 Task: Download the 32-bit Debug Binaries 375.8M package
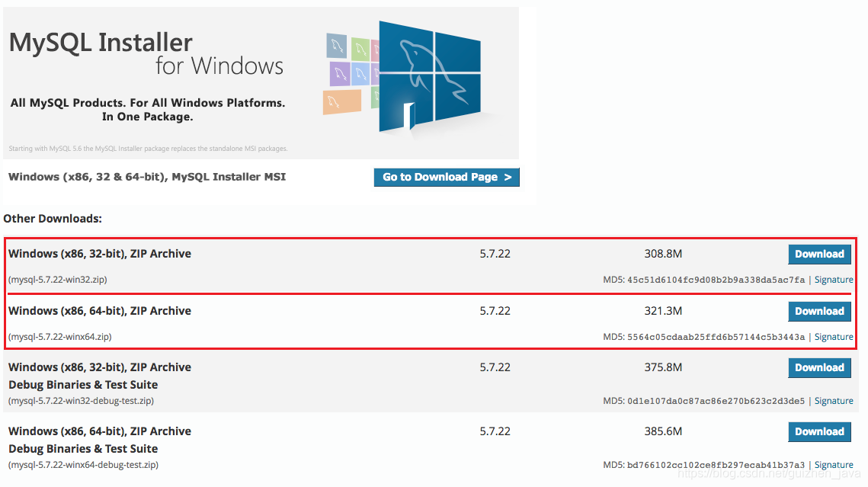pos(819,367)
